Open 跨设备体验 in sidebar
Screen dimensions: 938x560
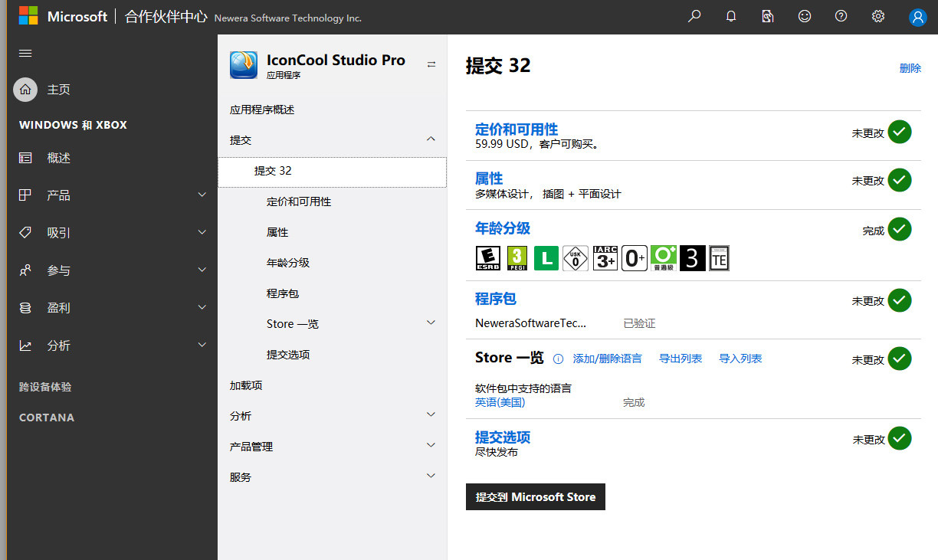[x=45, y=387]
